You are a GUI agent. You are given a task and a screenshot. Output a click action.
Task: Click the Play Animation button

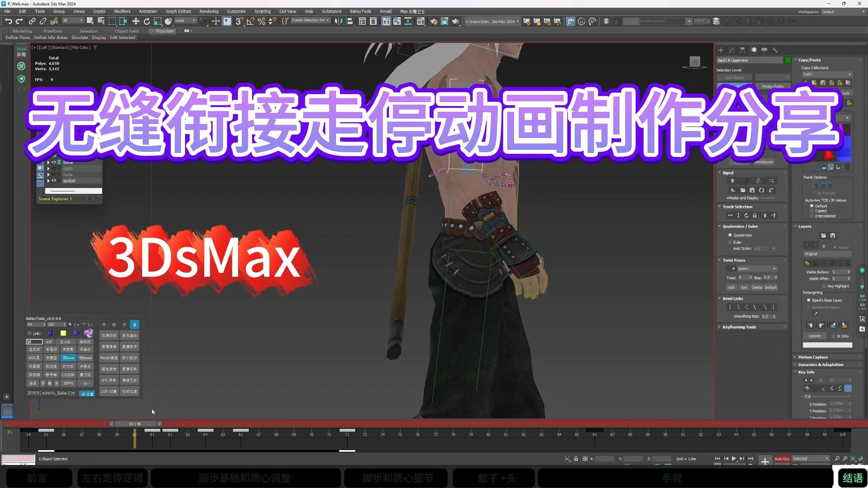tap(734, 459)
